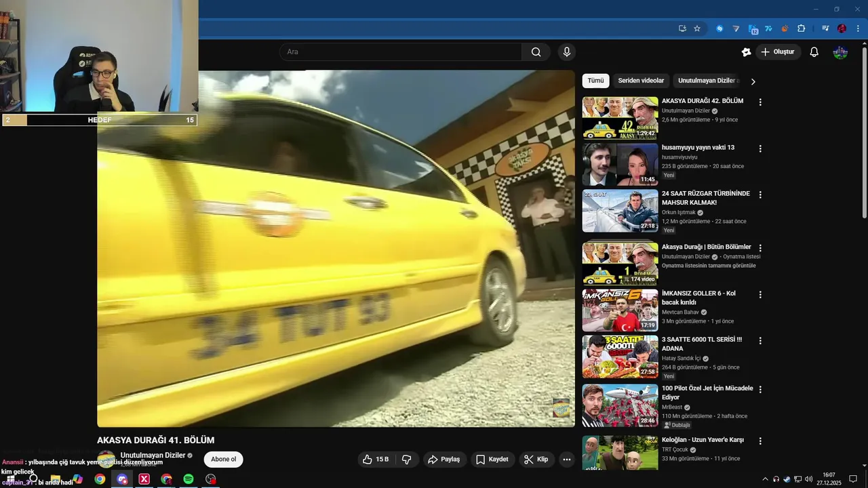This screenshot has width=868, height=488.
Task: Click the 'Oynatma listesinin tamamını görüntüle' text
Action: (709, 266)
